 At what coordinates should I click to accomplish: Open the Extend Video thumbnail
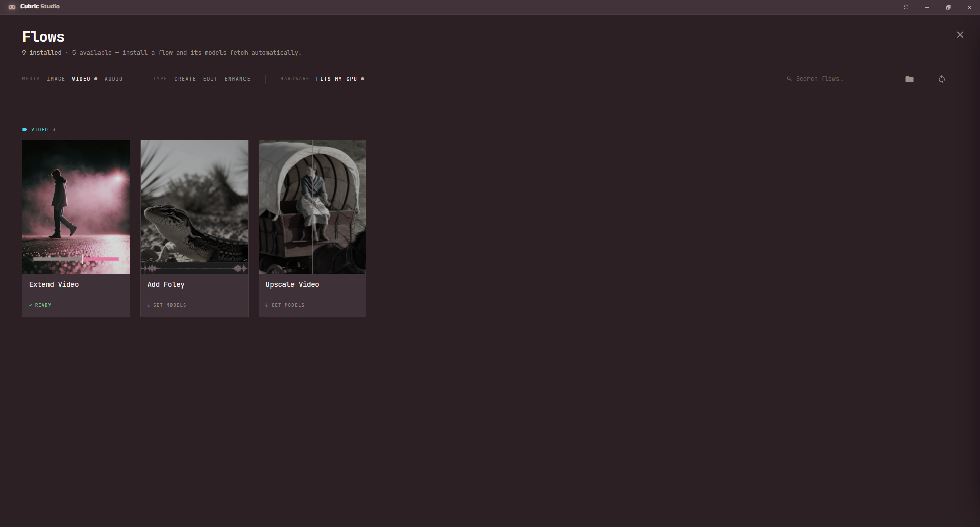pos(76,207)
